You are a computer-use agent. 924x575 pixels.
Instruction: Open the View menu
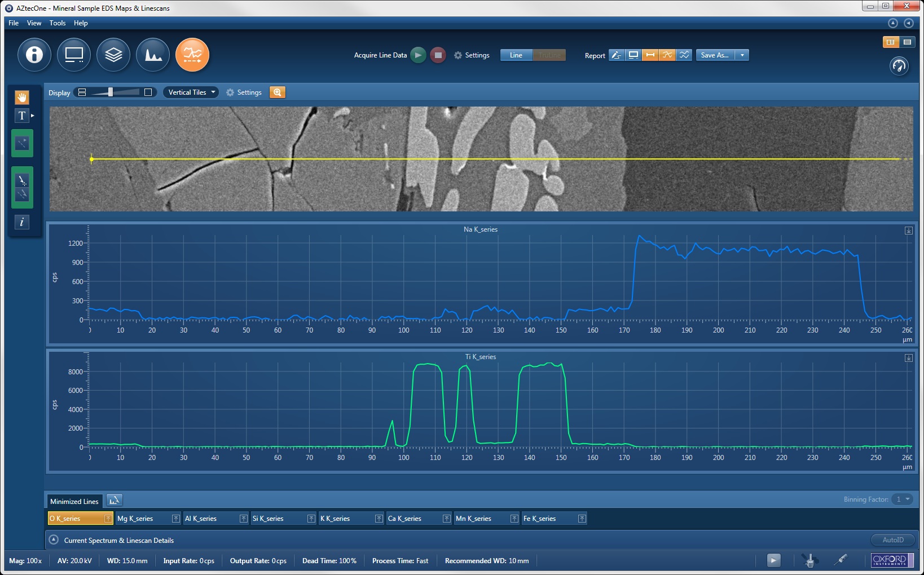pos(34,23)
